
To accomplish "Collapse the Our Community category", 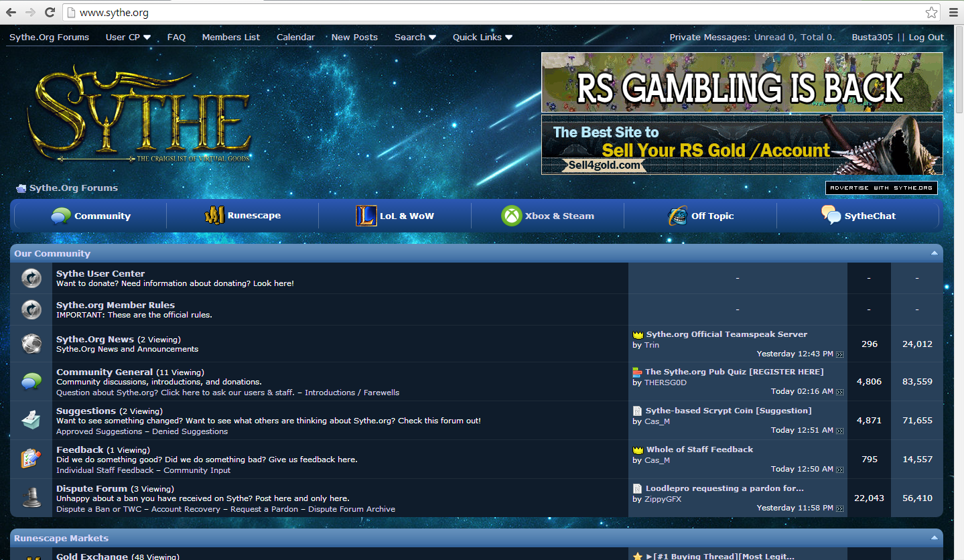I will [935, 253].
